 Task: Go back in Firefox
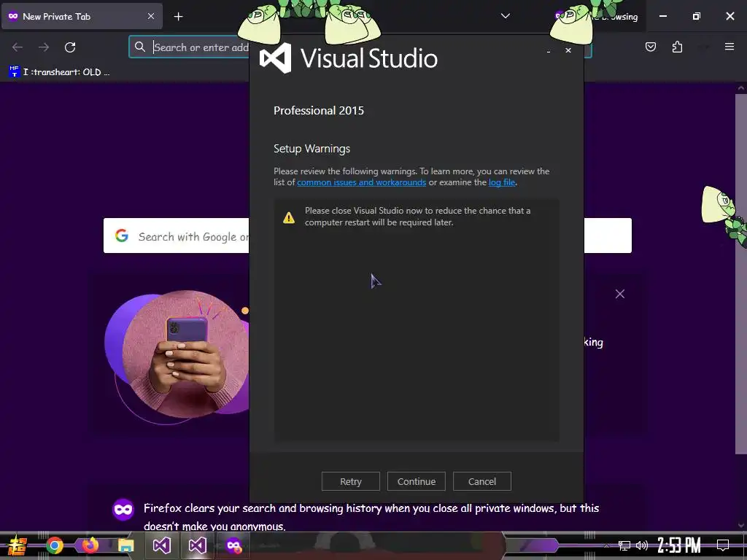18,47
